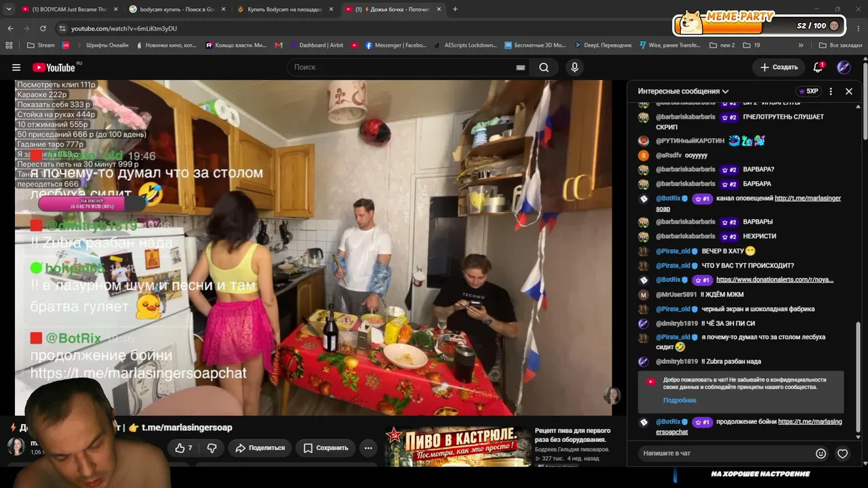868x488 pixels.
Task: Click the YouTube search magnifier button
Action: [544, 67]
